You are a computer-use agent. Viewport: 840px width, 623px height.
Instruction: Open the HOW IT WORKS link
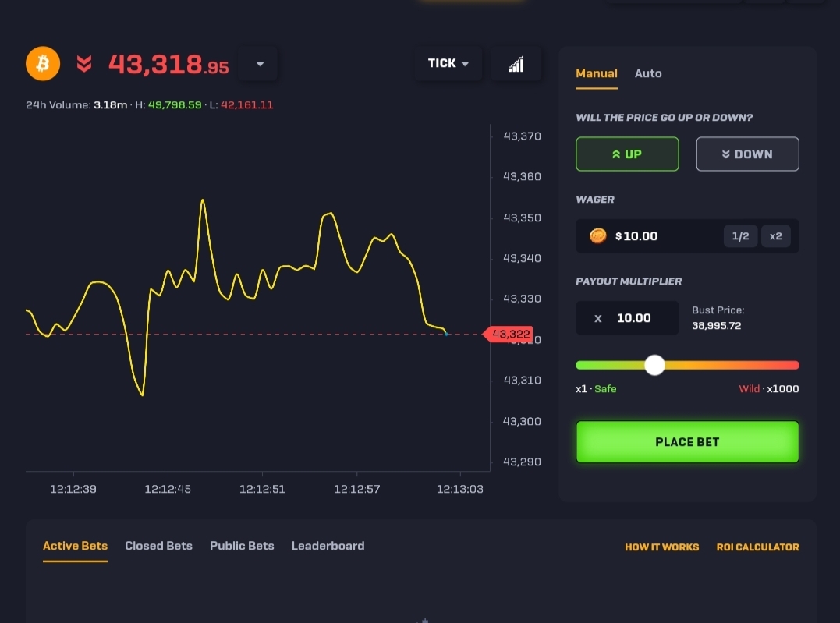[661, 547]
